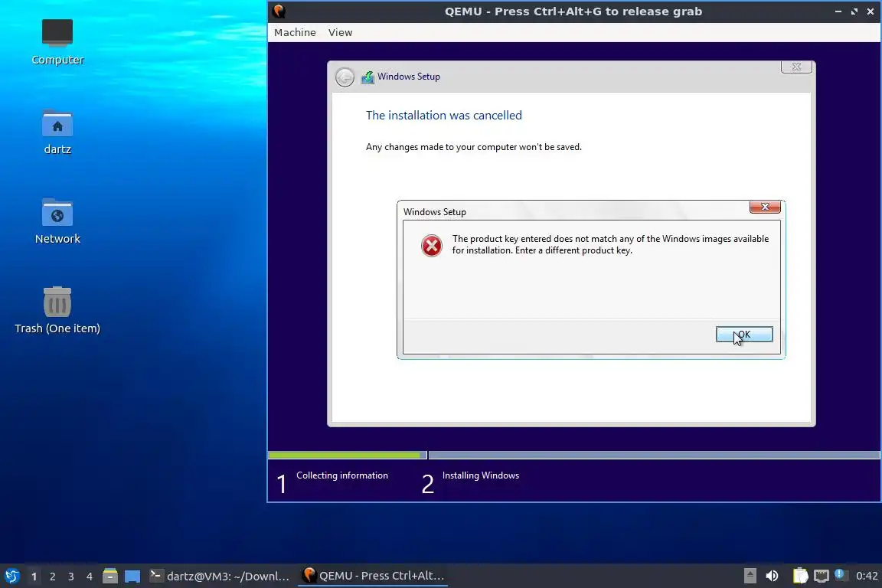The width and height of the screenshot is (882, 588).
Task: Close the inner Windows Setup error dialog
Action: tap(765, 207)
